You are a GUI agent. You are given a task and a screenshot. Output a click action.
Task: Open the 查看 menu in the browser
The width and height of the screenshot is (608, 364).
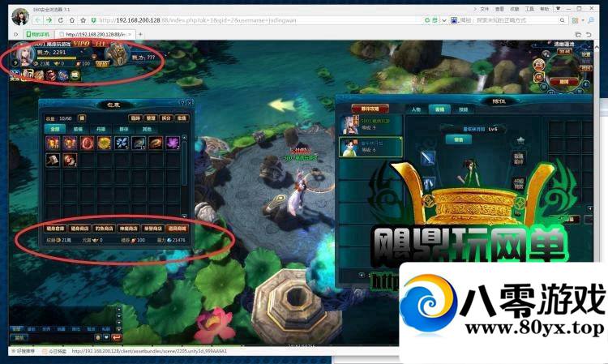pyautogui.click(x=499, y=9)
